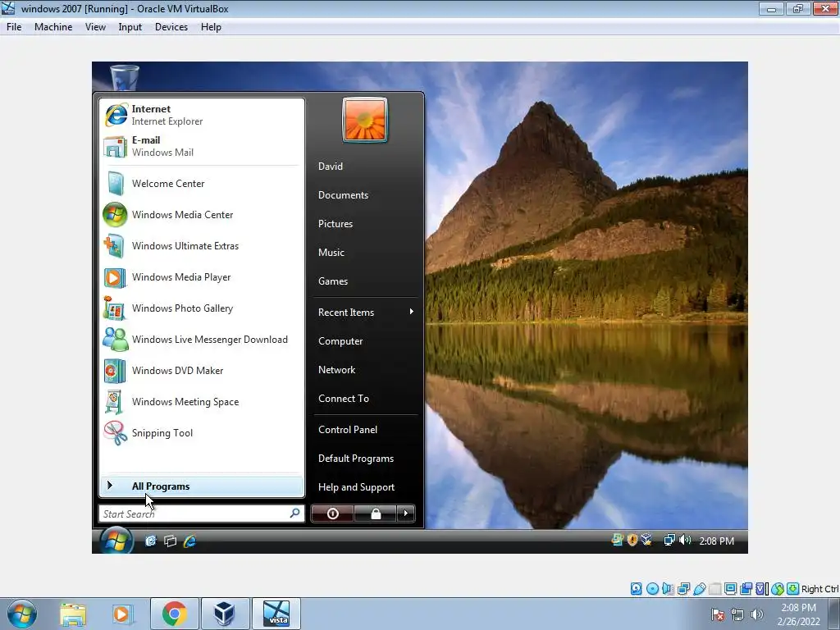Click VirtualBox USB status icon
Viewport: 840px width, 630px height.
click(699, 589)
